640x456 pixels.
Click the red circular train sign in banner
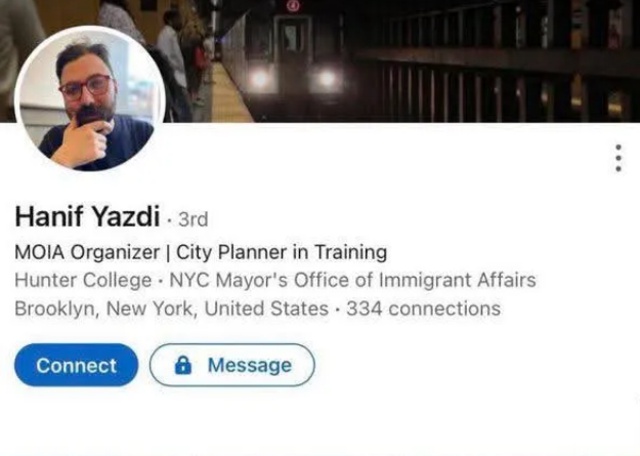pyautogui.click(x=293, y=6)
